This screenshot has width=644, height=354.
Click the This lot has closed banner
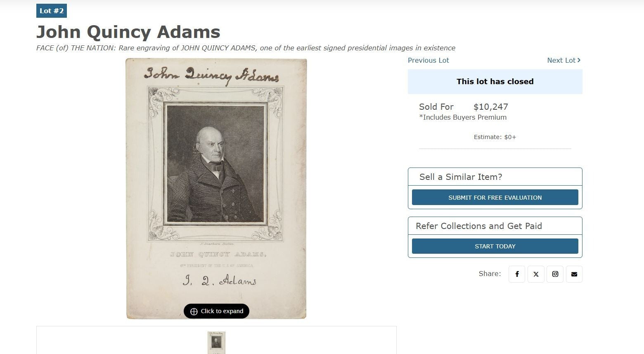point(495,82)
